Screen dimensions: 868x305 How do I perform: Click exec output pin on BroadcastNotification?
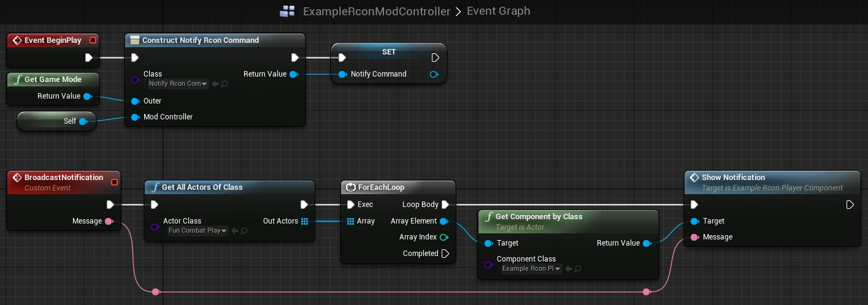pyautogui.click(x=110, y=205)
